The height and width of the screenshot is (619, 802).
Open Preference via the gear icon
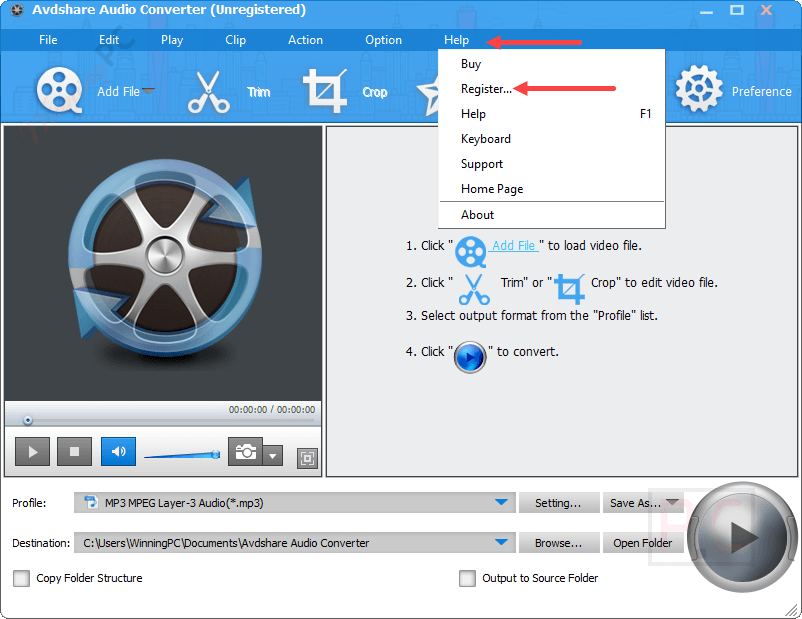click(699, 89)
